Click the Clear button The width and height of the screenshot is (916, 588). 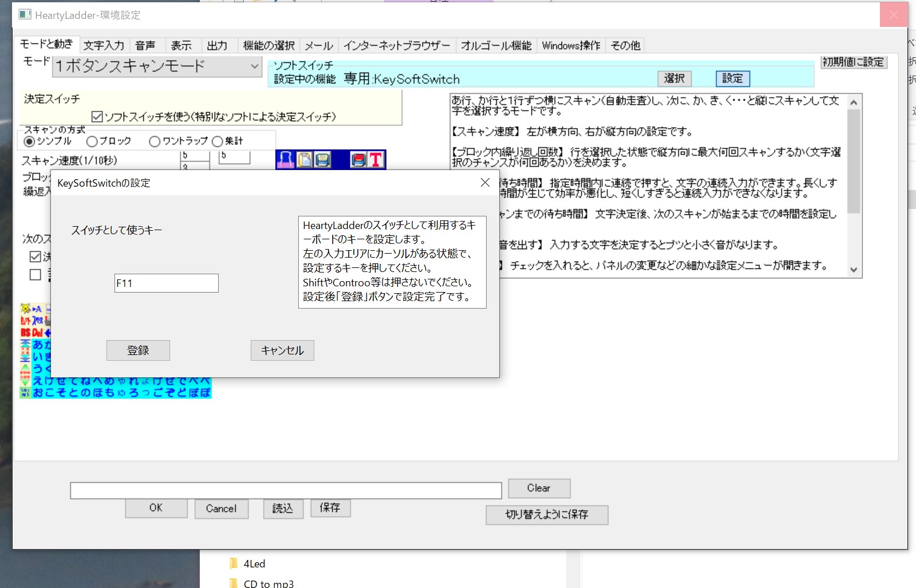[x=539, y=488]
